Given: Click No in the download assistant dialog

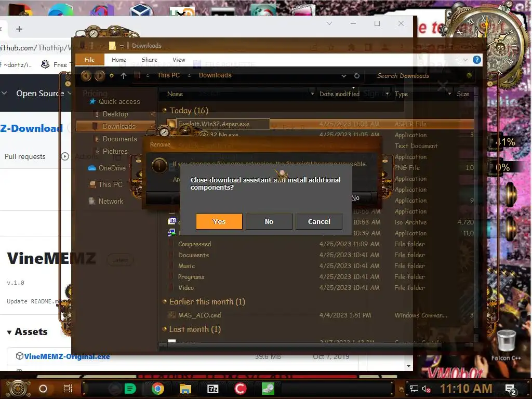Looking at the screenshot, I should click(x=269, y=221).
